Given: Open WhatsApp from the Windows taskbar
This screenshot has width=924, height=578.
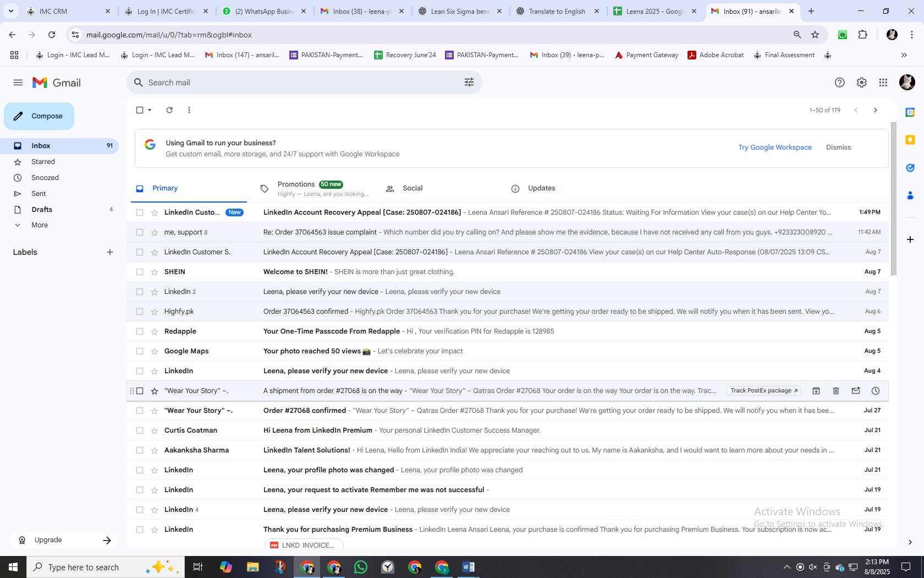Looking at the screenshot, I should pyautogui.click(x=361, y=567).
